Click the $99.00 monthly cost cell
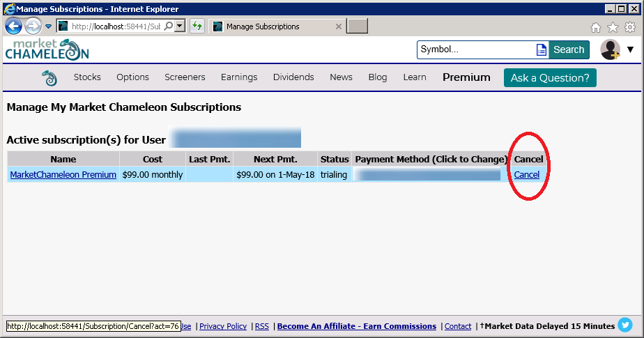 coord(153,174)
